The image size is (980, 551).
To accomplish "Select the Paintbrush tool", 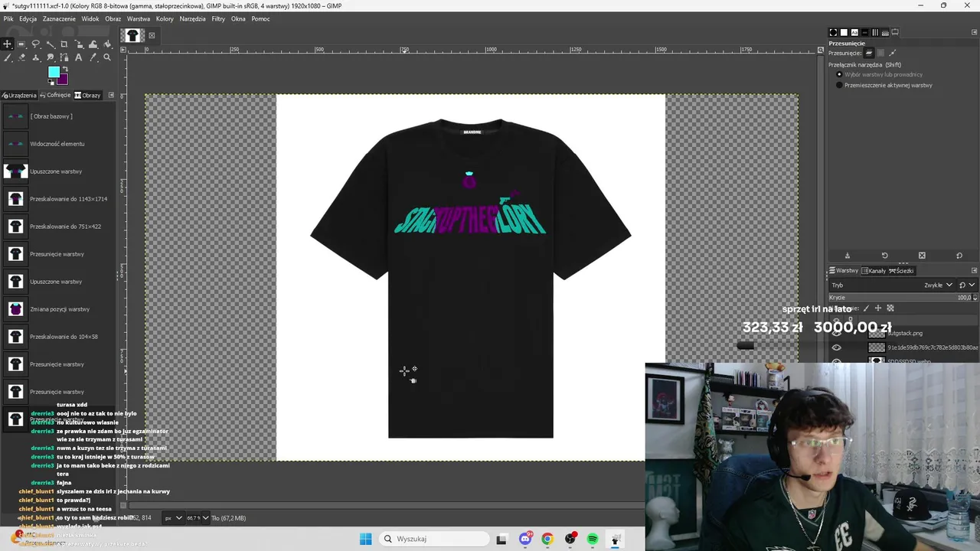I will [8, 57].
